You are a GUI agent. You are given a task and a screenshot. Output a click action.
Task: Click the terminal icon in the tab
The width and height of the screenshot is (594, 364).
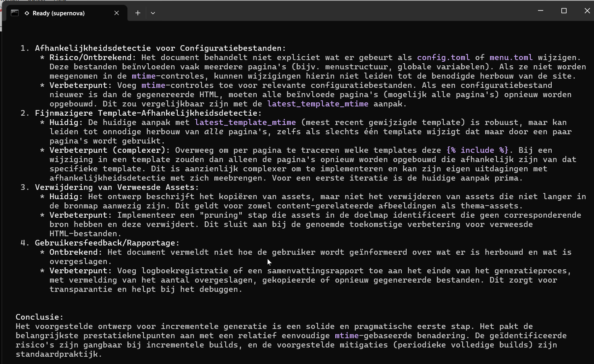tap(15, 13)
